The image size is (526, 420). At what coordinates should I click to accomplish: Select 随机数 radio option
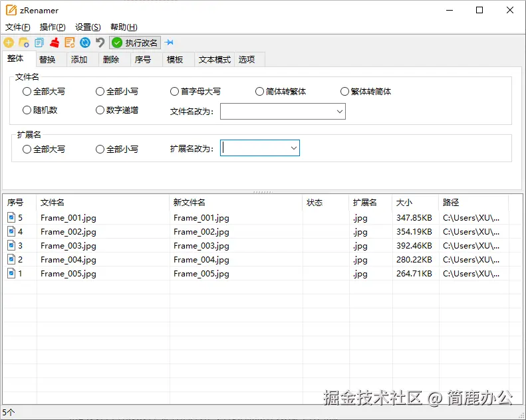(x=27, y=110)
